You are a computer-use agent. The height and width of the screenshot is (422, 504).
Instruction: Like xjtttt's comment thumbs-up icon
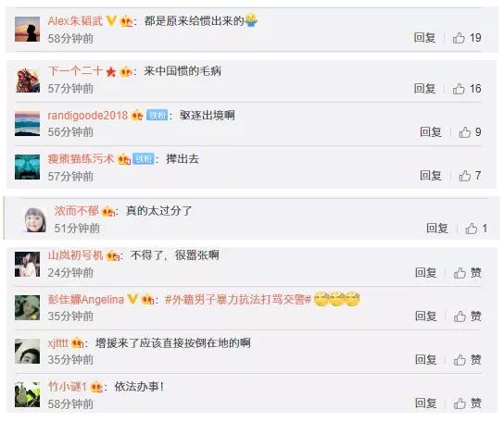[460, 360]
